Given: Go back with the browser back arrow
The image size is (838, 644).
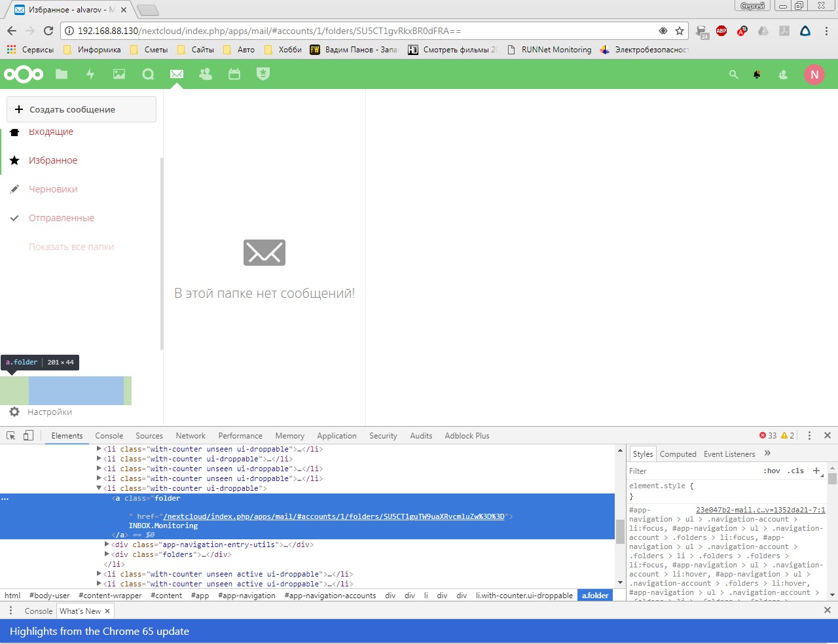Looking at the screenshot, I should point(12,31).
